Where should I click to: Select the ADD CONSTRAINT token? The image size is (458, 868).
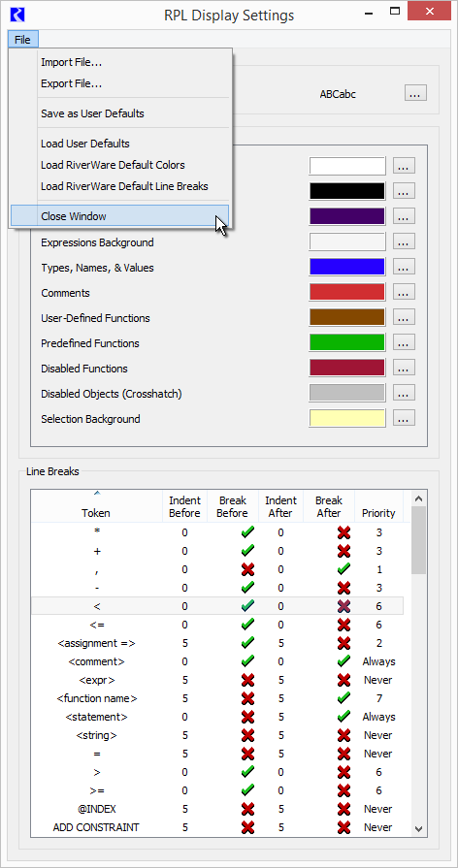pyautogui.click(x=96, y=827)
